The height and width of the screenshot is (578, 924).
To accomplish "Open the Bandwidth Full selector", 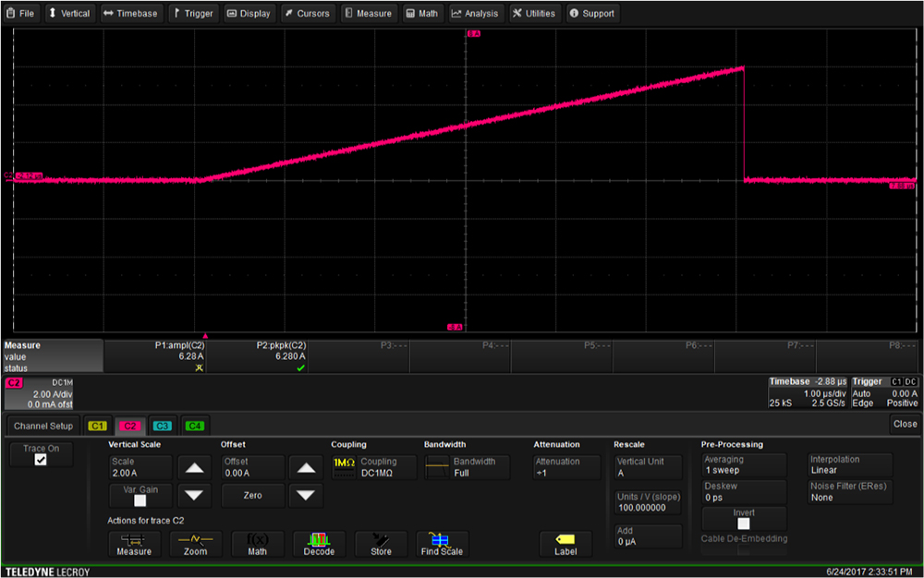I will (467, 467).
